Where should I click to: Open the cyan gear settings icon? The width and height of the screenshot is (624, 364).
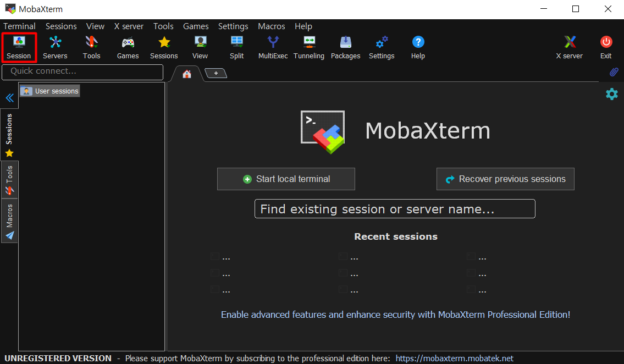612,94
